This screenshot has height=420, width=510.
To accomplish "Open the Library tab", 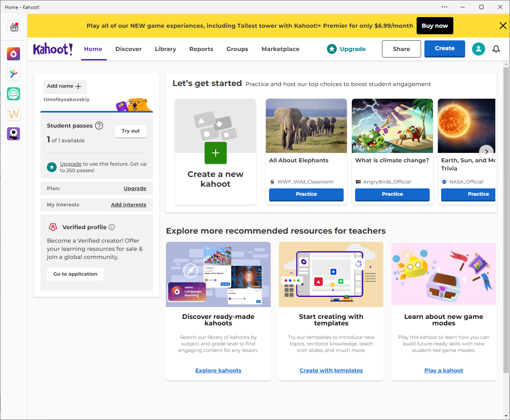I will click(x=166, y=49).
